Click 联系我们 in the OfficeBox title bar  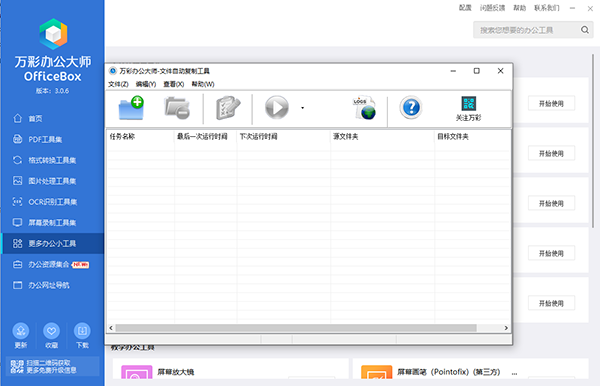547,8
